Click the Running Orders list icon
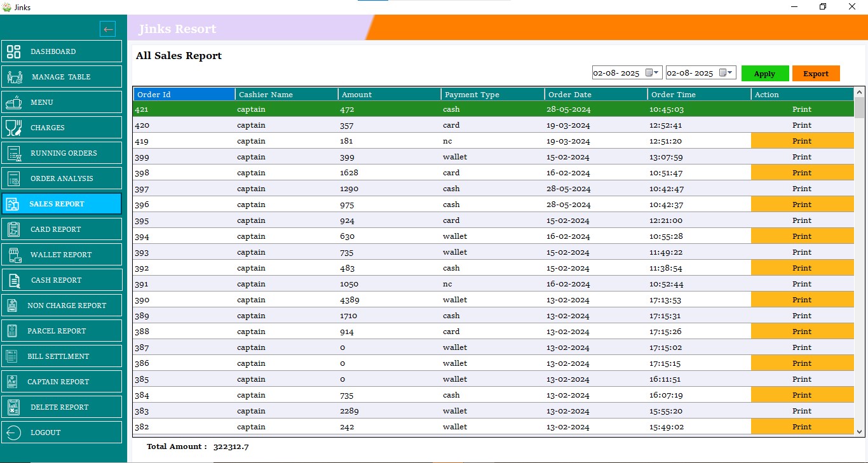 click(x=15, y=153)
